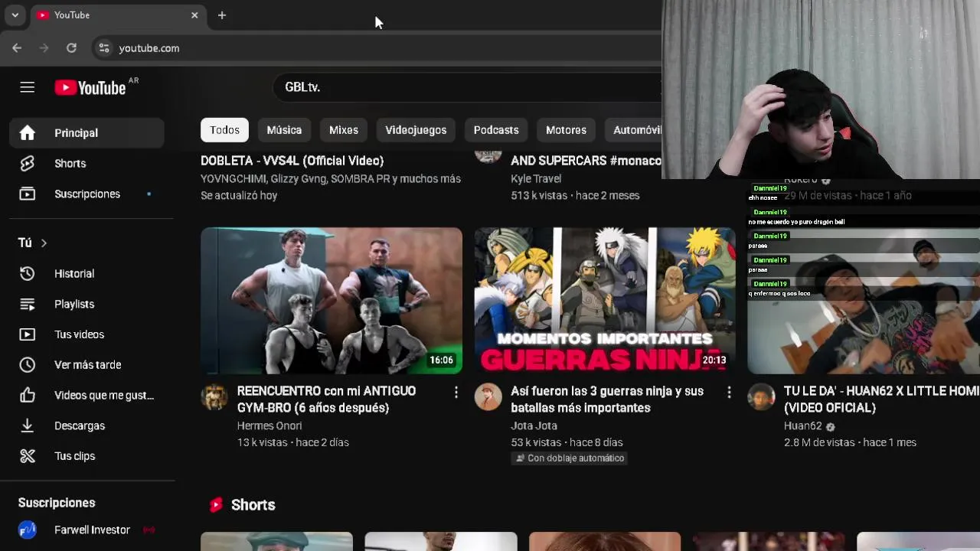
Task: Click the thumbs-up Videos que me gustan icon
Action: tap(28, 396)
